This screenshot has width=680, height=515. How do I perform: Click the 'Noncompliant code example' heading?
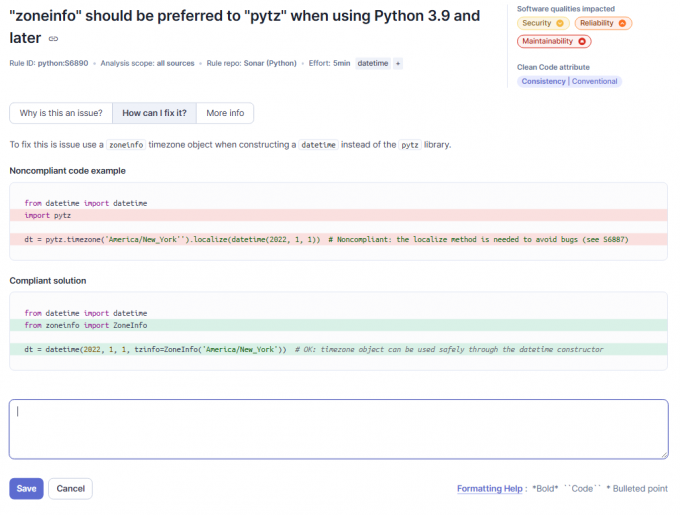68,171
